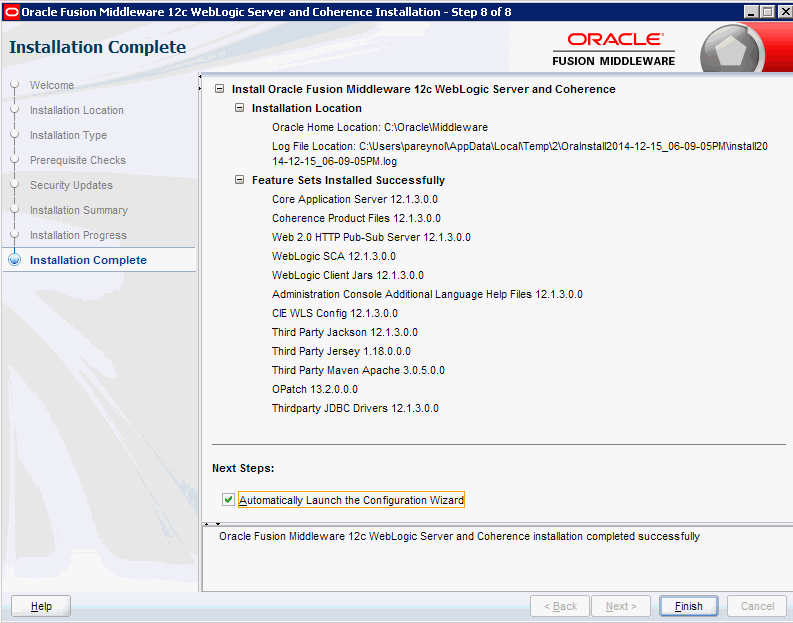
Task: Select Third Party Maven Apache 3.0.5.0.0 row
Action: click(x=358, y=370)
